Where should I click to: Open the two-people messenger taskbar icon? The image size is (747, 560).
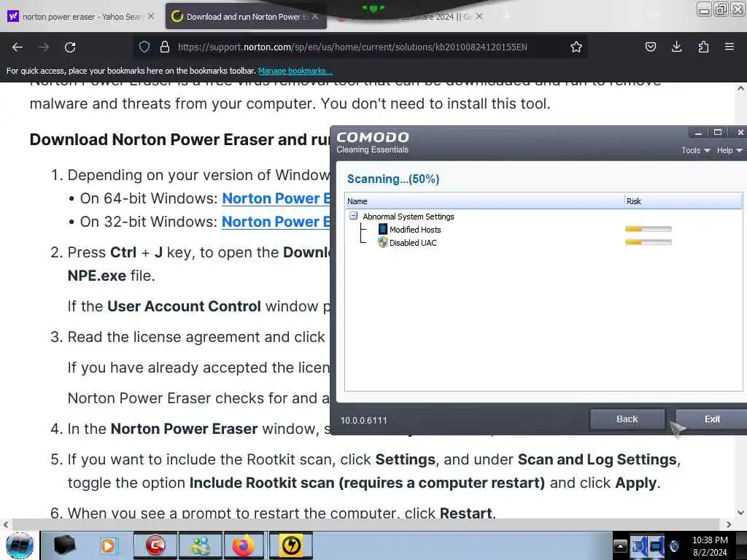click(201, 545)
